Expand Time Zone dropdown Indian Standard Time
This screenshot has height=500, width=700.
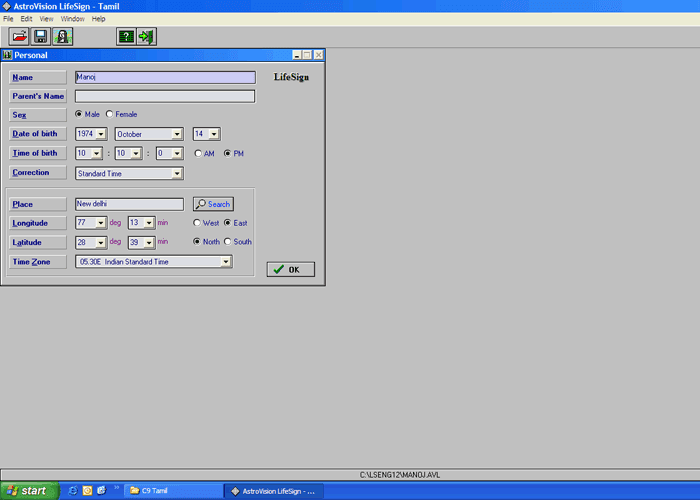[x=226, y=262]
